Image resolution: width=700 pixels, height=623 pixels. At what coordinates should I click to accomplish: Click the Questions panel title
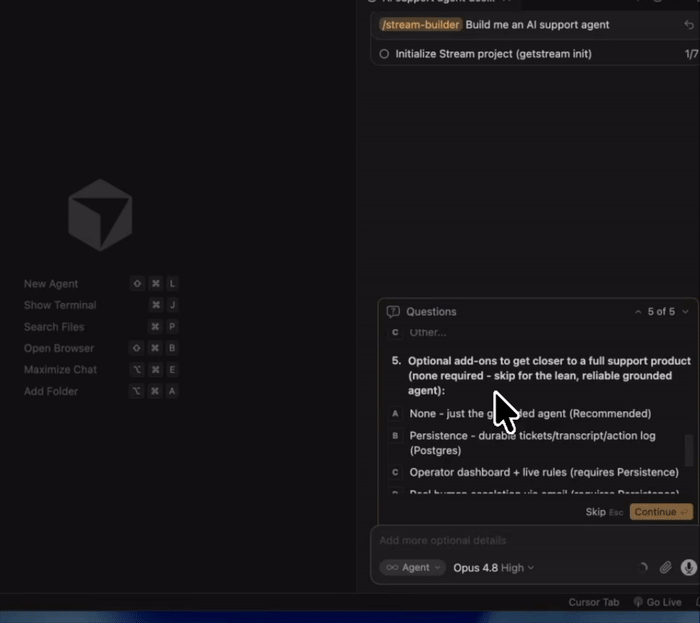(431, 312)
